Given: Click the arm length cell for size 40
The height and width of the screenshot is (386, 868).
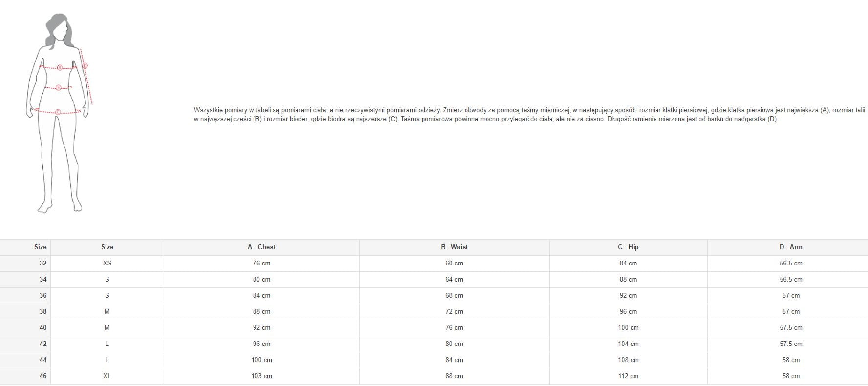Looking at the screenshot, I should 790,328.
